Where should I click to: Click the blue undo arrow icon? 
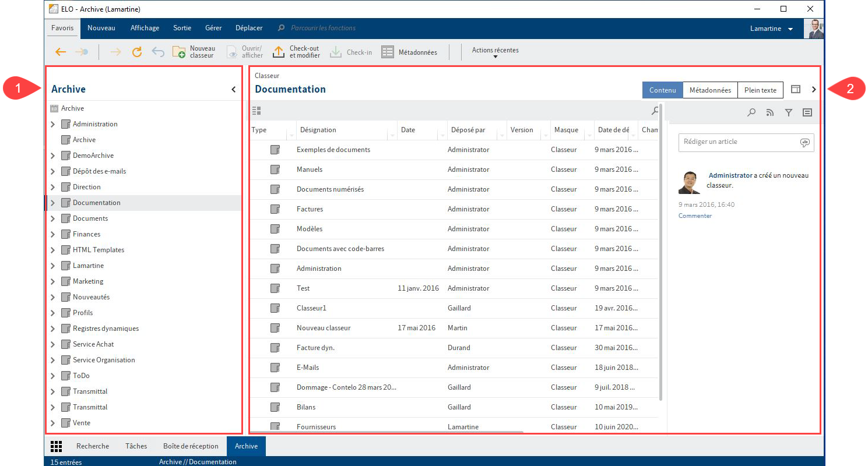coord(158,52)
